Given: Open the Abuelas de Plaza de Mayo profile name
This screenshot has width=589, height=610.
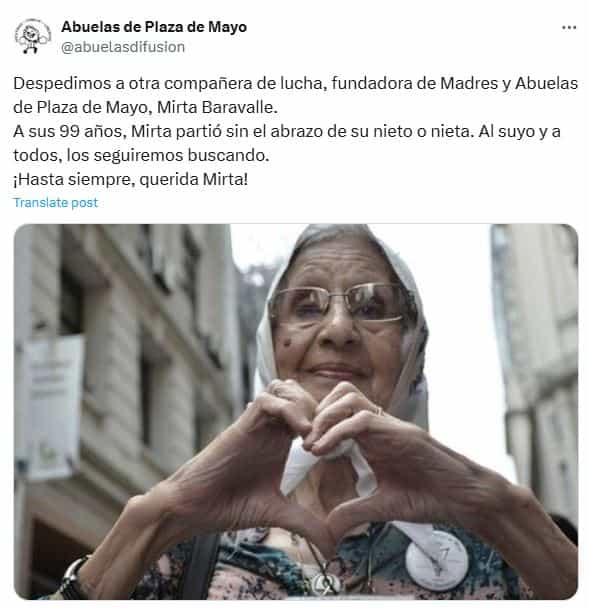Looking at the screenshot, I should pos(154,27).
